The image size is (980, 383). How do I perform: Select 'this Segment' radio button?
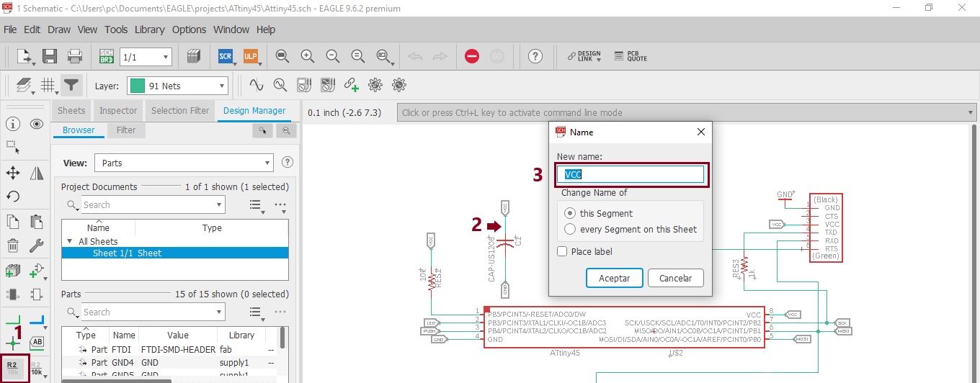570,213
